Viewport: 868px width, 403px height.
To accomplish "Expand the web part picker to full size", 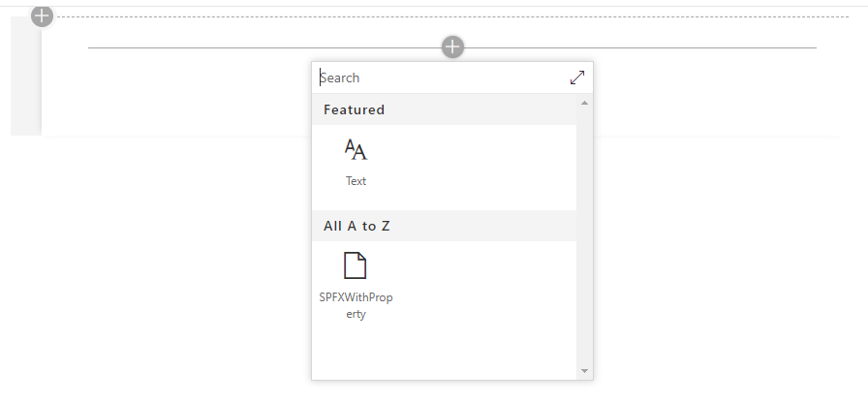I will (x=577, y=77).
